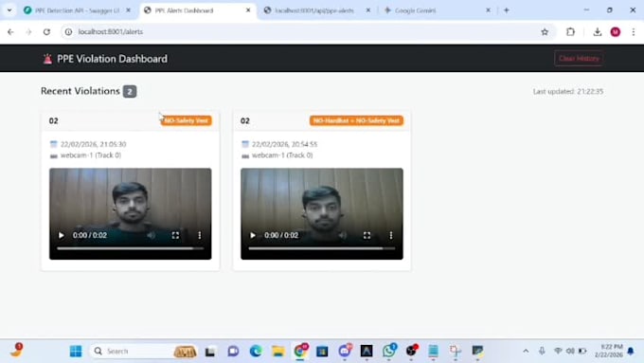Bookmark this page with the star icon
The height and width of the screenshot is (363, 644).
[545, 31]
